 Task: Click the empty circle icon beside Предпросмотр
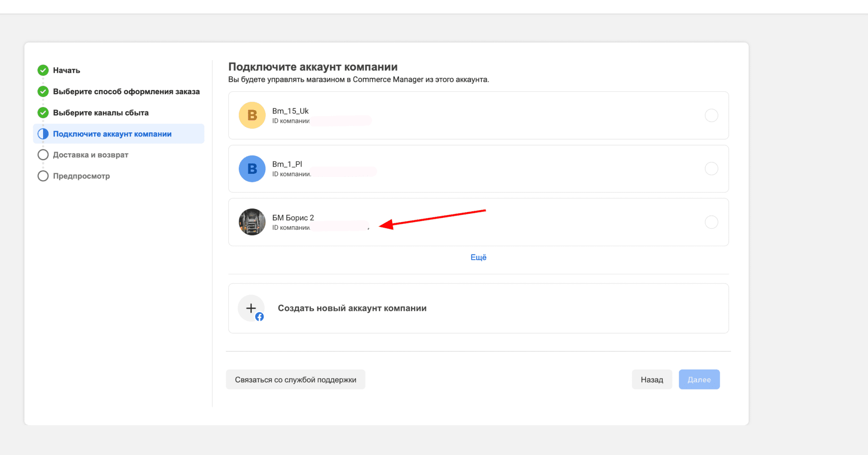coord(43,176)
